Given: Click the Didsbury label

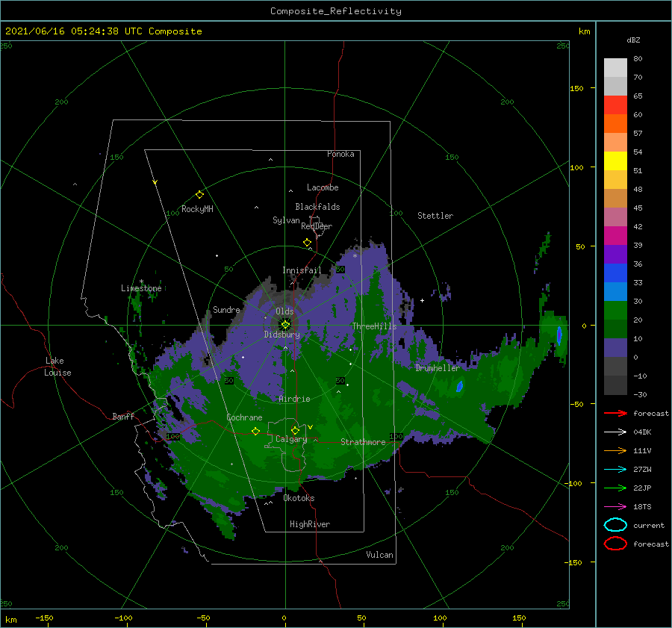Looking at the screenshot, I should (281, 335).
